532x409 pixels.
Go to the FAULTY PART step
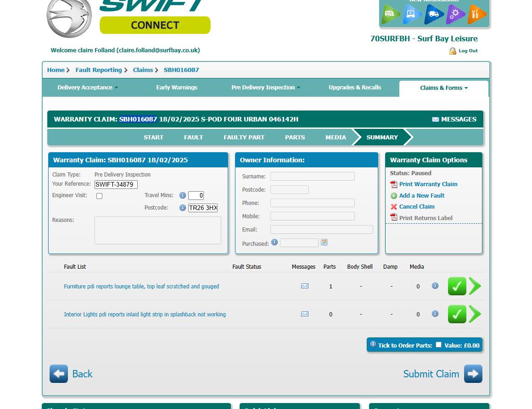coord(244,137)
